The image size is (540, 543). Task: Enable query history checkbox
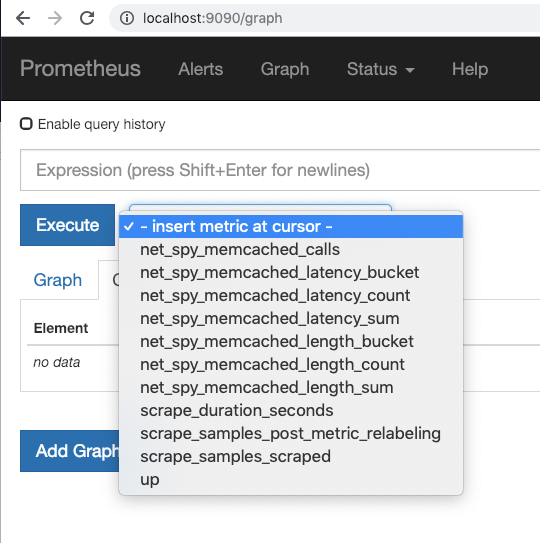coord(26,124)
